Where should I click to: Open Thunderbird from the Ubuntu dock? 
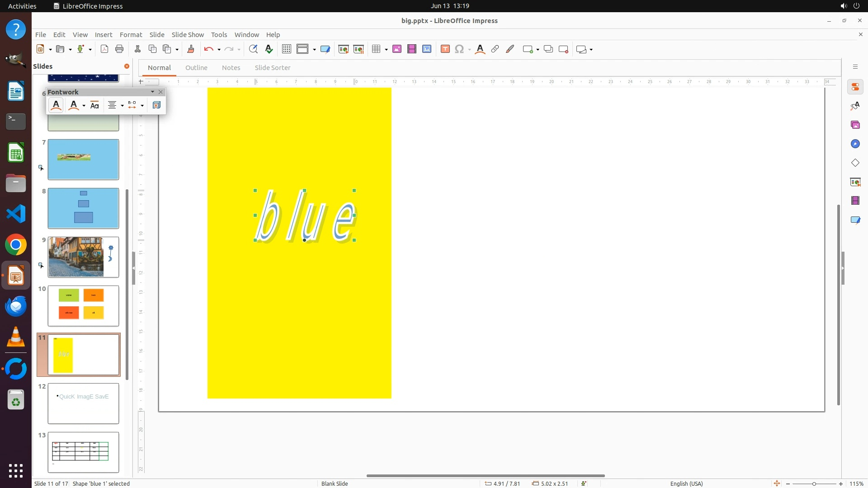coord(16,307)
